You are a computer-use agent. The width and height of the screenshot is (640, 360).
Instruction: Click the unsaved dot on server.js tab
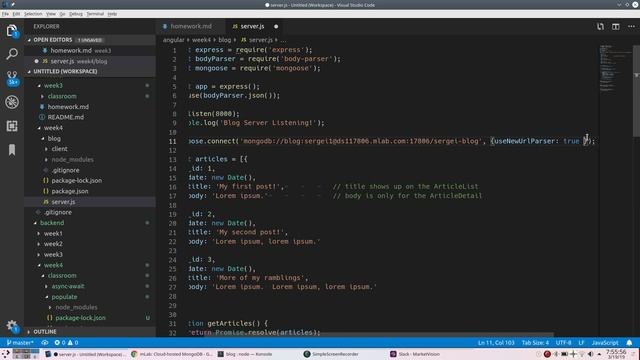(276, 27)
